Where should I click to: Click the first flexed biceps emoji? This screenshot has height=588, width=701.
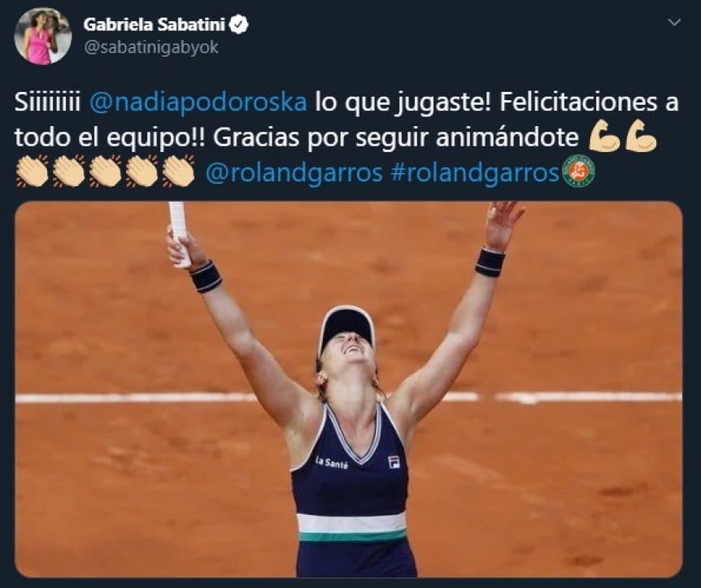pyautogui.click(x=604, y=136)
